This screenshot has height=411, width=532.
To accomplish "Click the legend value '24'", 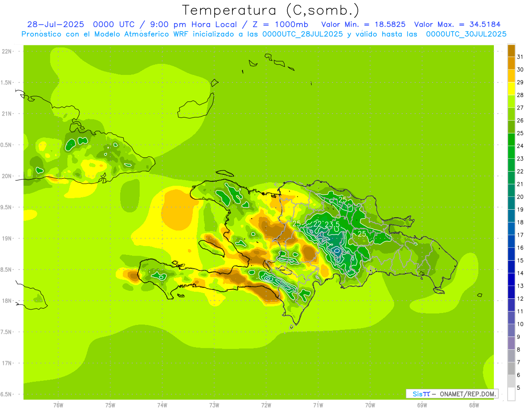I will click(520, 146).
